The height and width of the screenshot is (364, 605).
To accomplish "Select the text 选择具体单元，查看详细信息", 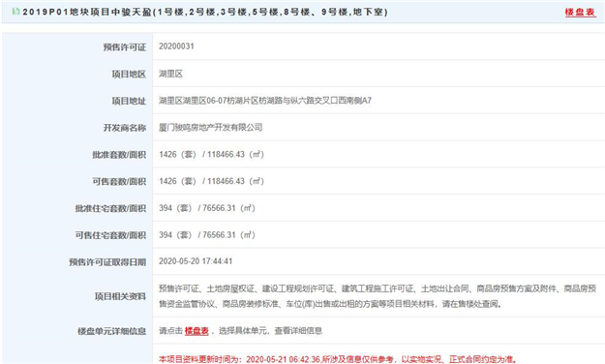I will tap(270, 331).
